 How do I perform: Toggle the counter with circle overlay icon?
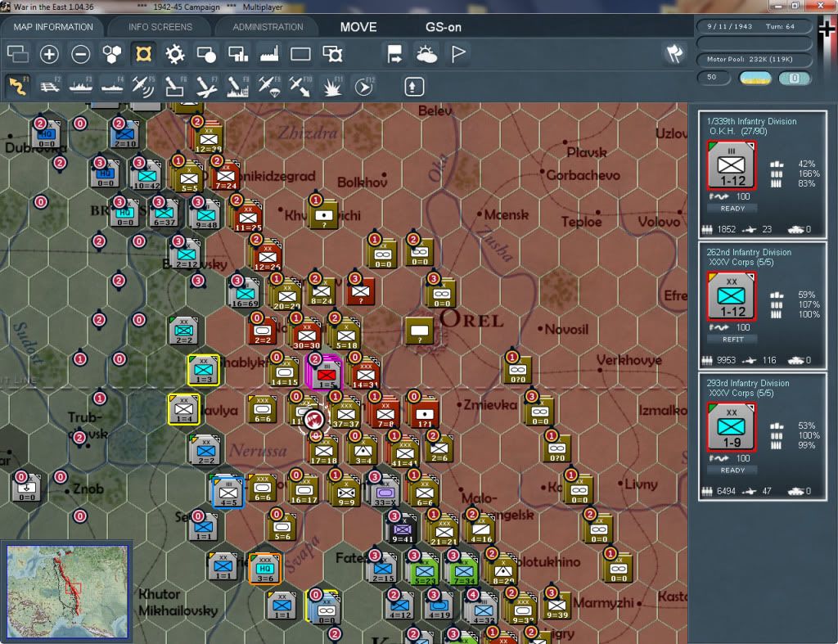pyautogui.click(x=206, y=54)
